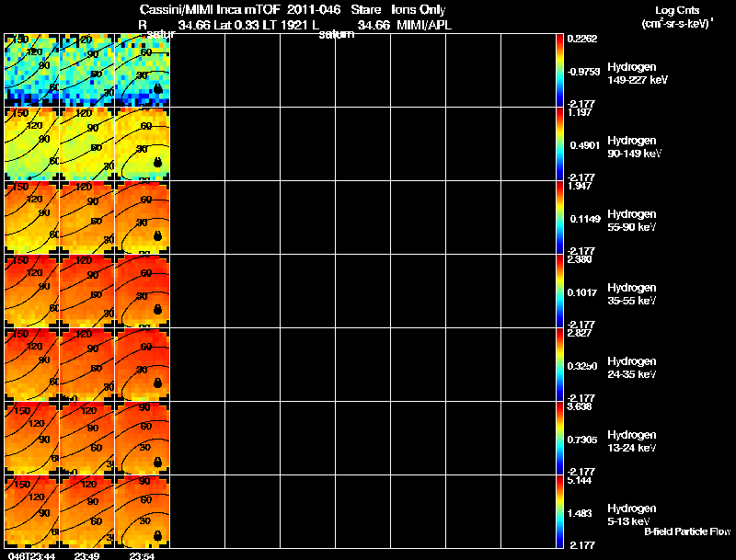Select the 13-24 keV image at 23:54

[x=143, y=439]
